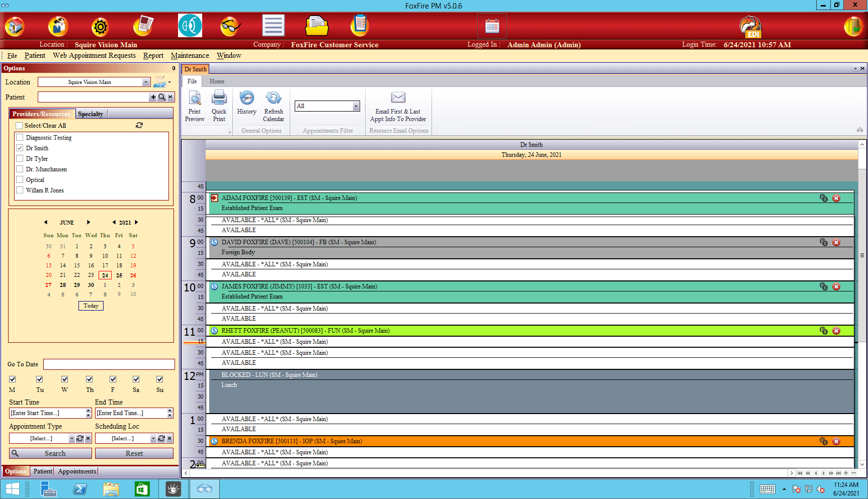Click the Go To Date input field
868x499 pixels.
tap(109, 364)
